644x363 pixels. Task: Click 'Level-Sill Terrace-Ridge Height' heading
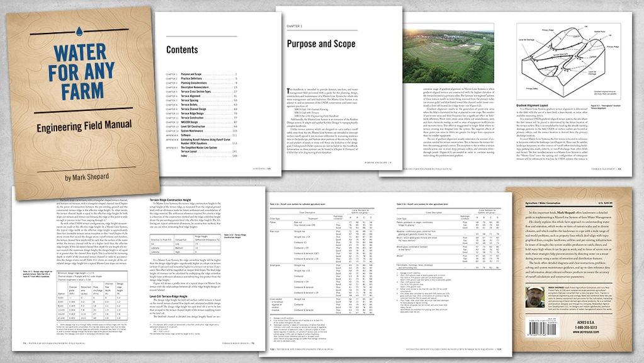pos(168,296)
